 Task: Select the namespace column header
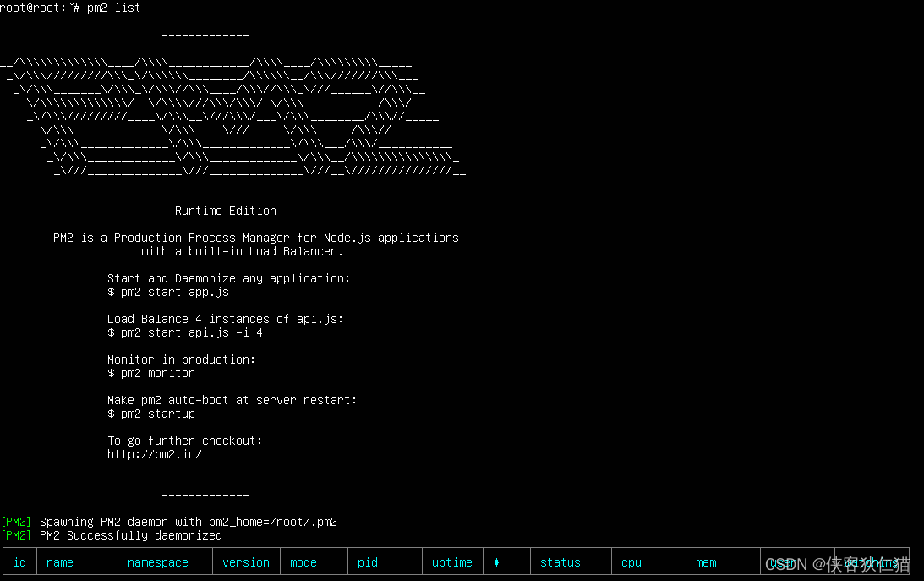(x=158, y=562)
